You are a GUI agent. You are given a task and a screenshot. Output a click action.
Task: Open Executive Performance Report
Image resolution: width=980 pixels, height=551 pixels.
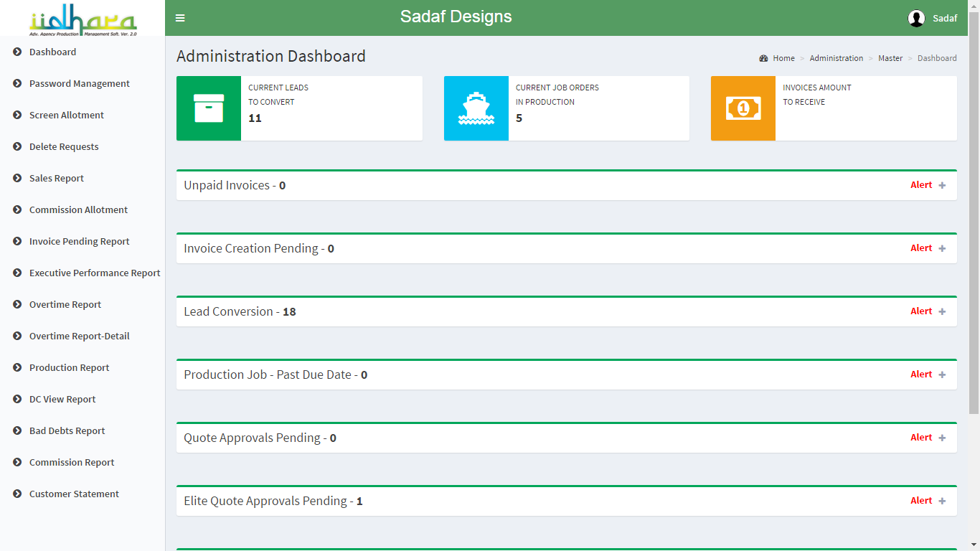click(x=95, y=273)
